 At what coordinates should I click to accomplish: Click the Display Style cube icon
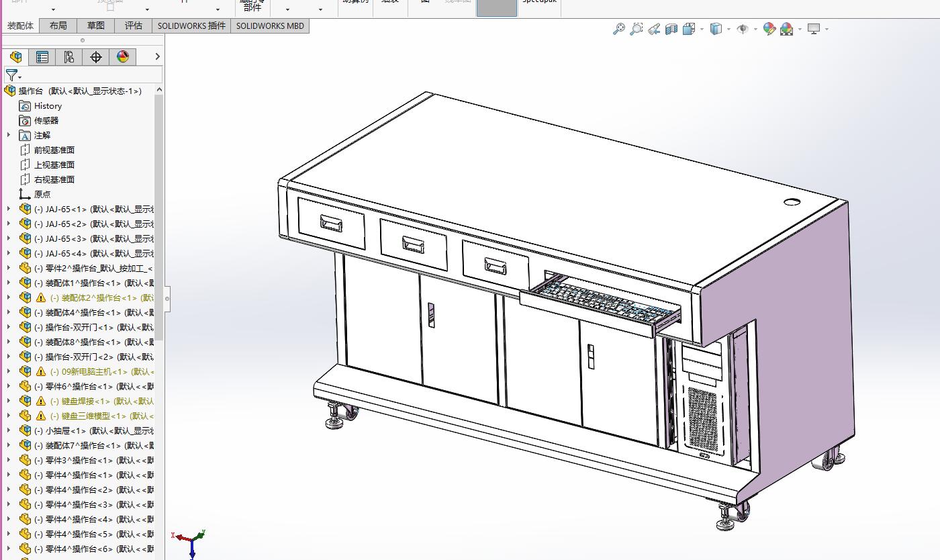coord(716,29)
